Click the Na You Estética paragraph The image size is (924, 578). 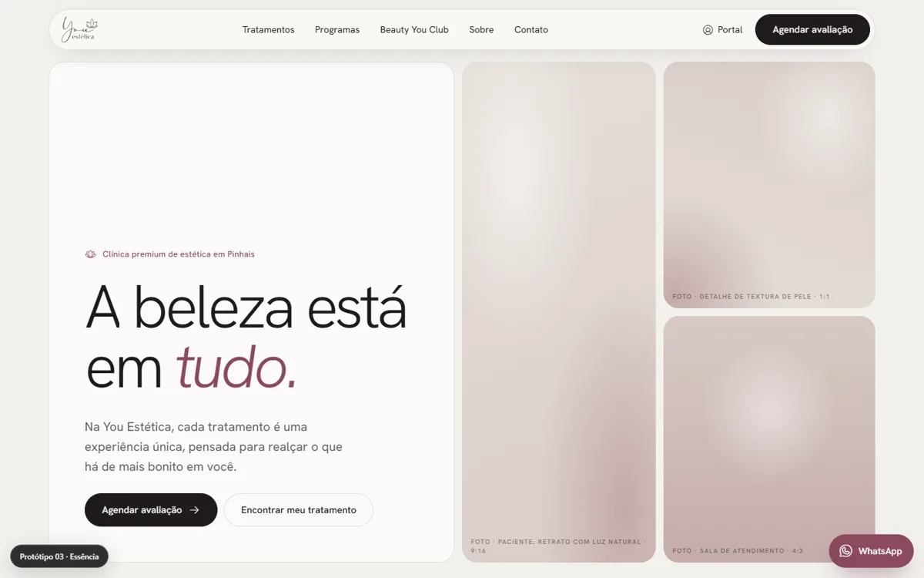(213, 447)
